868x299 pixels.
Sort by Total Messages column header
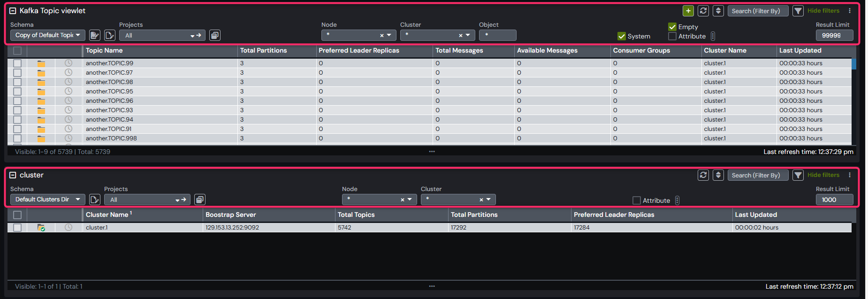(x=459, y=51)
